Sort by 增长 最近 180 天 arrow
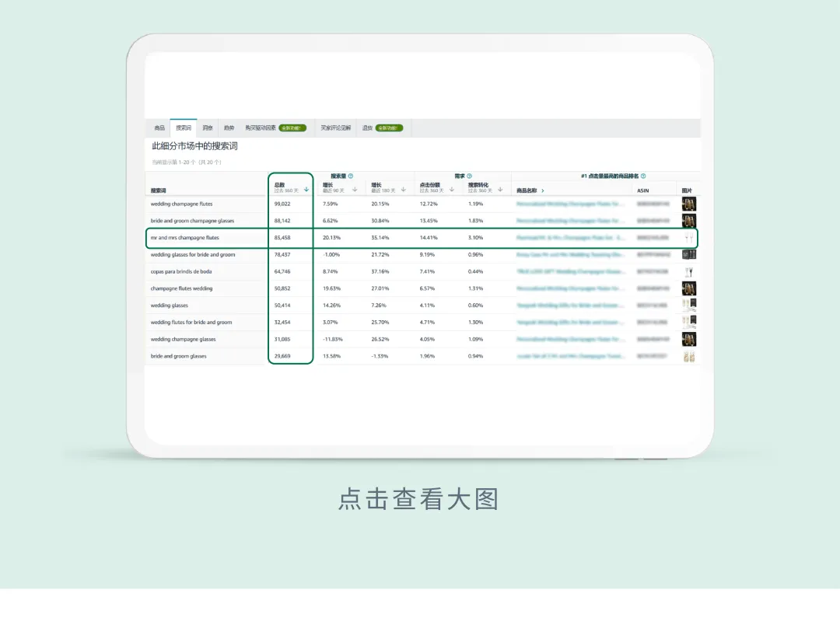840x625 pixels. 404,190
